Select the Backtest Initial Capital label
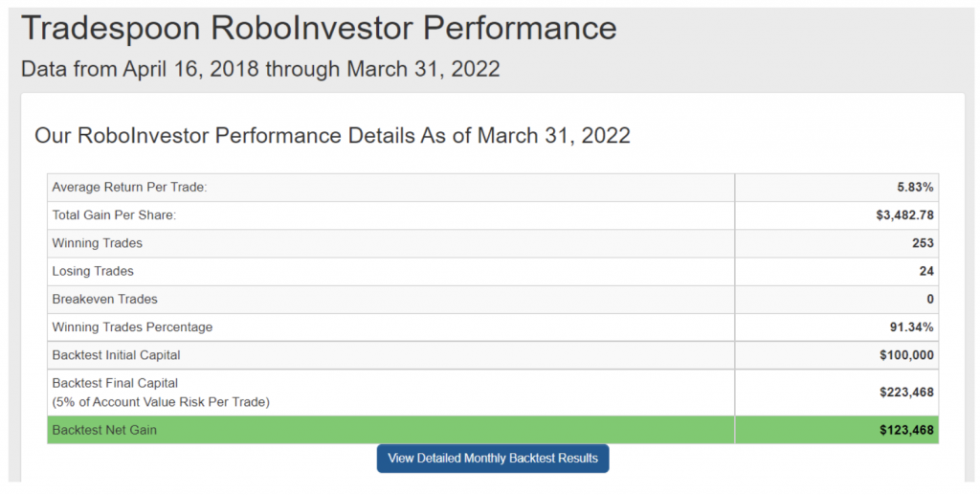The height and width of the screenshot is (495, 980). tap(116, 355)
